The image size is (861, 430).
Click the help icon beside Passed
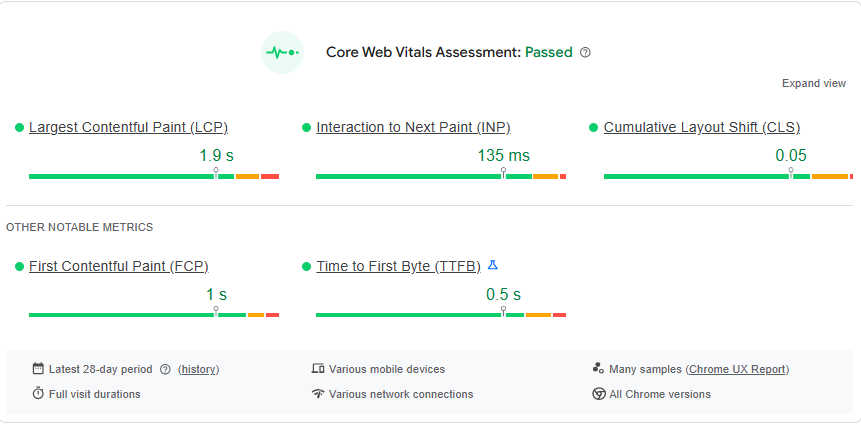[x=586, y=52]
